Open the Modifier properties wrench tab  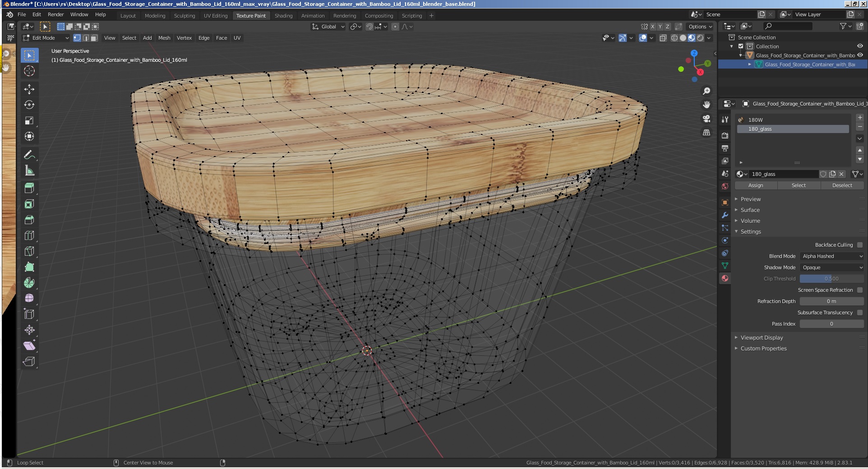[x=725, y=215]
